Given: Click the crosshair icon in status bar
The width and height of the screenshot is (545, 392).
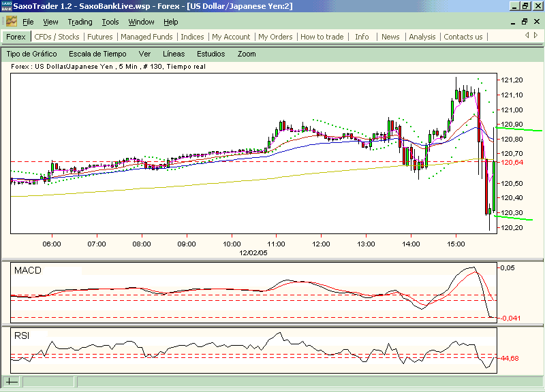Looking at the screenshot, I should (11, 382).
